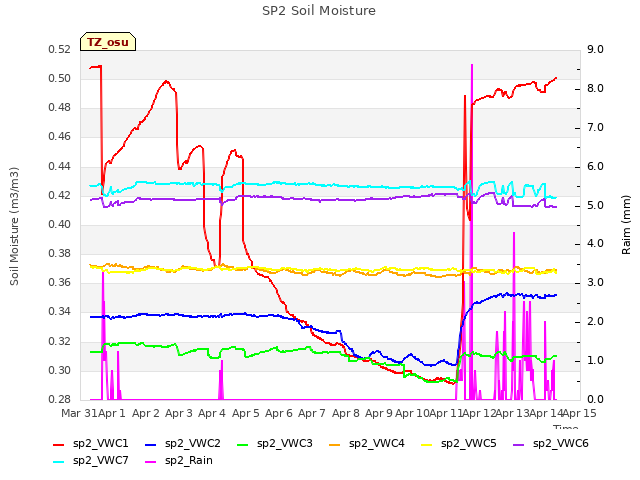Select sp2_VWC6 legend entry

click(x=551, y=444)
